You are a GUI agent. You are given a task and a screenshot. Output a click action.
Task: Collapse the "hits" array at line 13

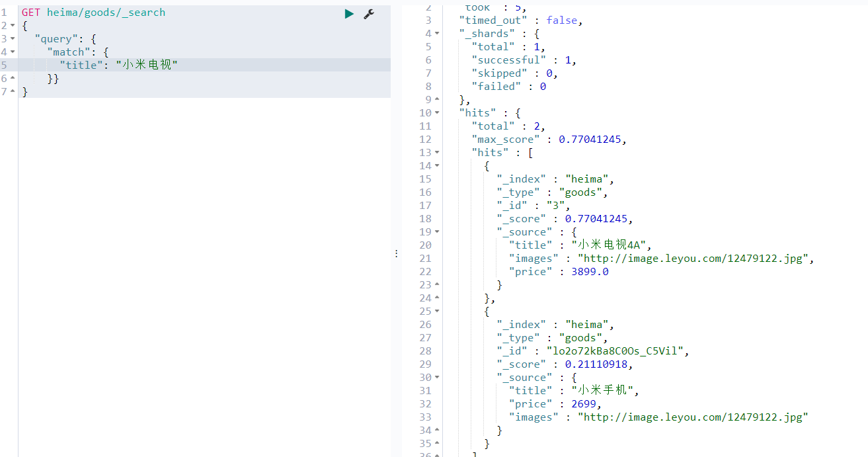(437, 152)
